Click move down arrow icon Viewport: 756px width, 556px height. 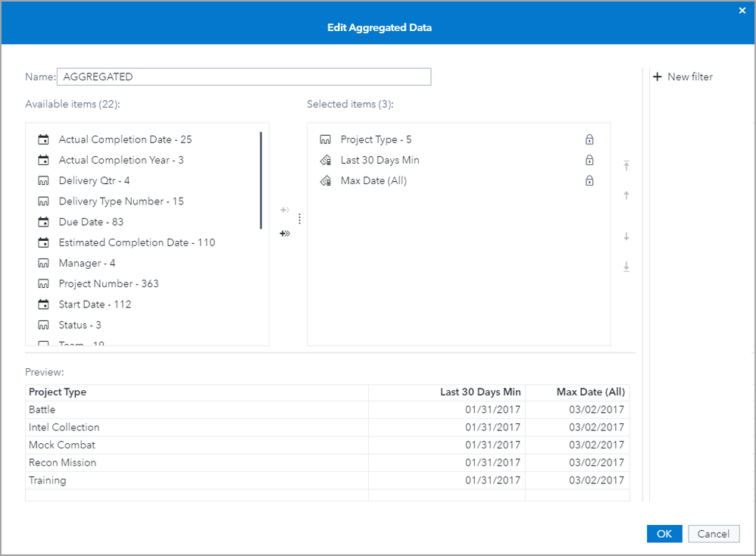point(626,236)
